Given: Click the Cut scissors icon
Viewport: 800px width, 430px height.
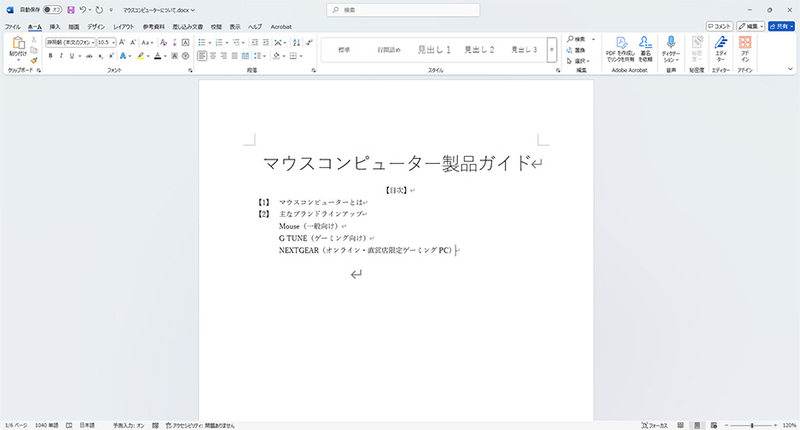Looking at the screenshot, I should click(x=34, y=40).
